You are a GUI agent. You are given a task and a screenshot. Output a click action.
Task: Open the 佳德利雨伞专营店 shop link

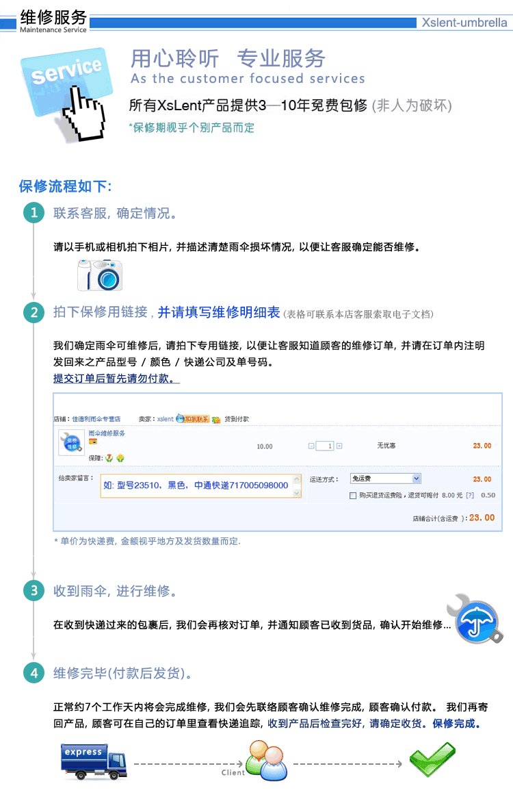pyautogui.click(x=96, y=419)
